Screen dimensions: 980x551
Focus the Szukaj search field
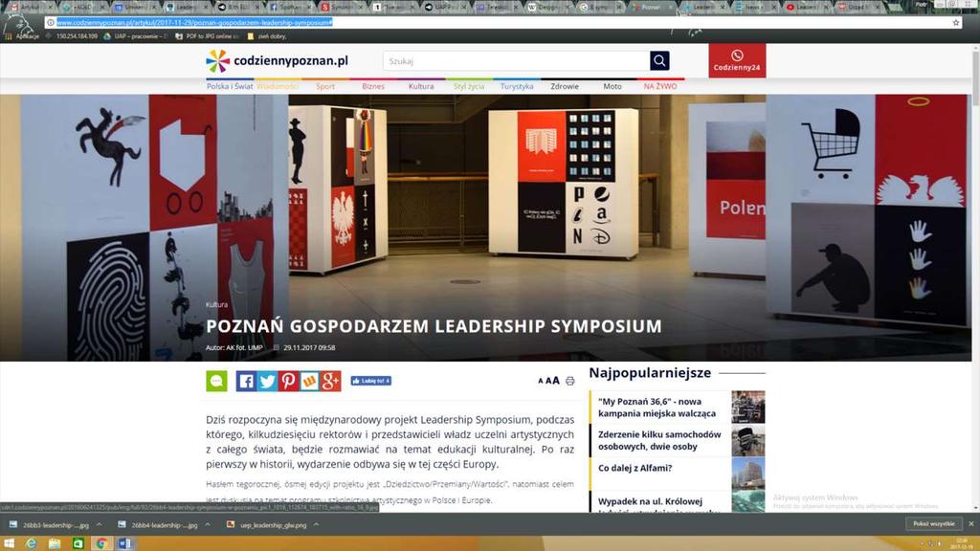(x=516, y=61)
